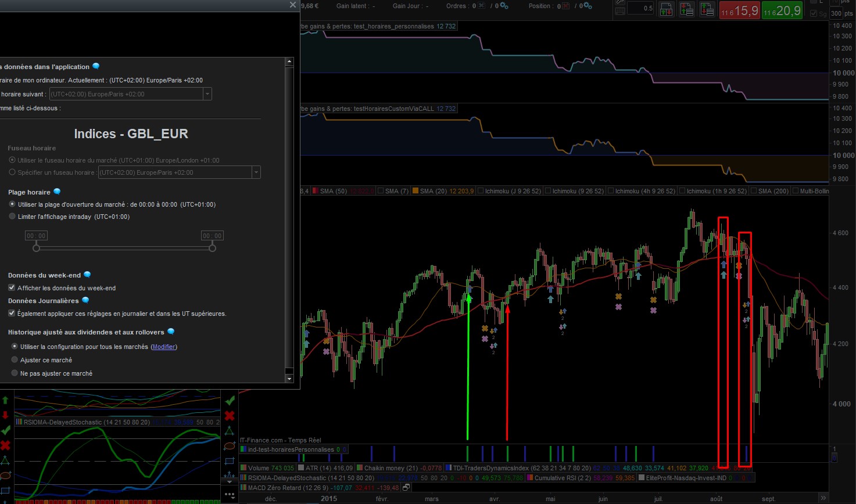Image resolution: width=856 pixels, height=504 pixels.
Task: Select 'Ne pas ajuster ce marché' option
Action: (x=15, y=373)
